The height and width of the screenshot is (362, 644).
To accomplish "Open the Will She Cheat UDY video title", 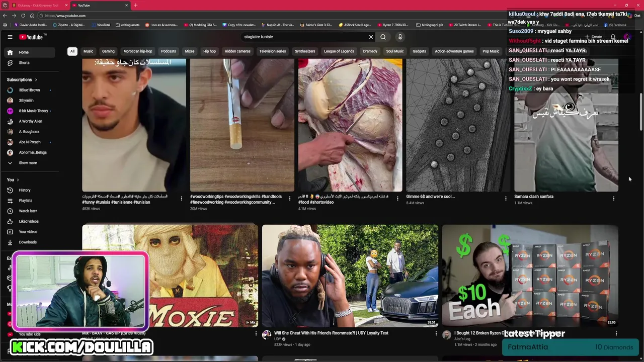I will [331, 333].
